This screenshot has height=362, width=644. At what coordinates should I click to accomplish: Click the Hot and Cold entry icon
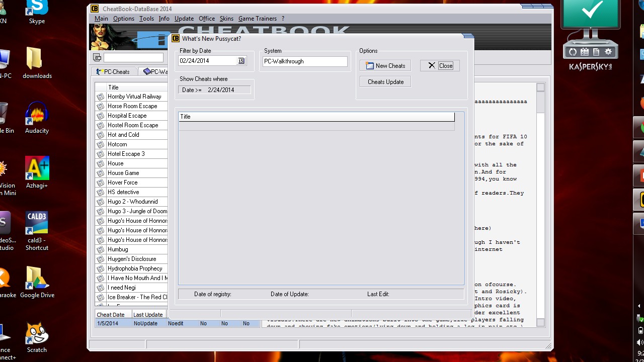101,135
